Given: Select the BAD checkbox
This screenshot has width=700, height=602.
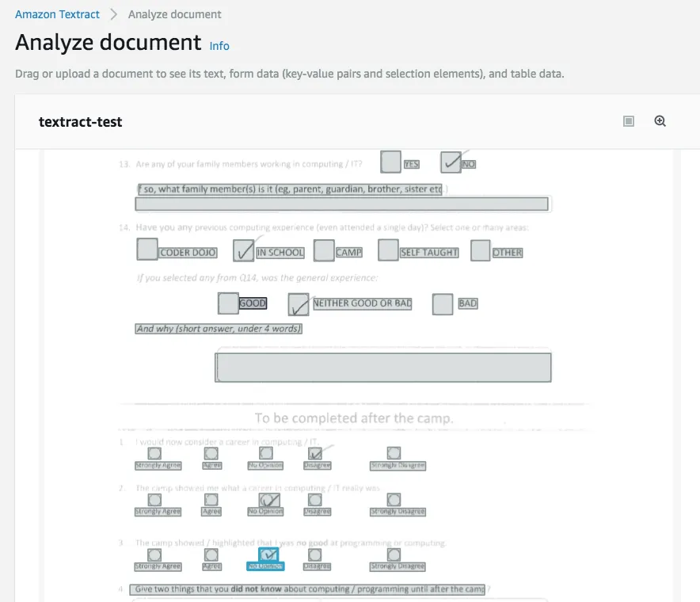Looking at the screenshot, I should pos(443,304).
